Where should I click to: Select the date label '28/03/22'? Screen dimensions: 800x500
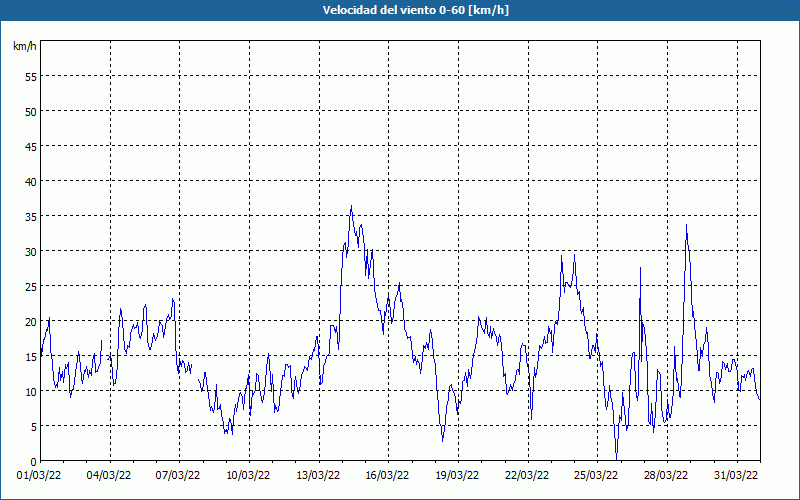coord(666,476)
